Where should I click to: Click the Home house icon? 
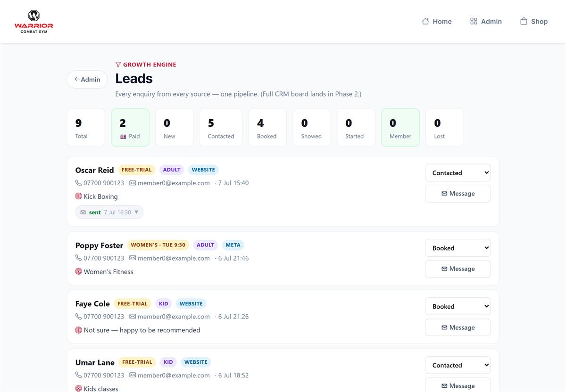tap(425, 21)
